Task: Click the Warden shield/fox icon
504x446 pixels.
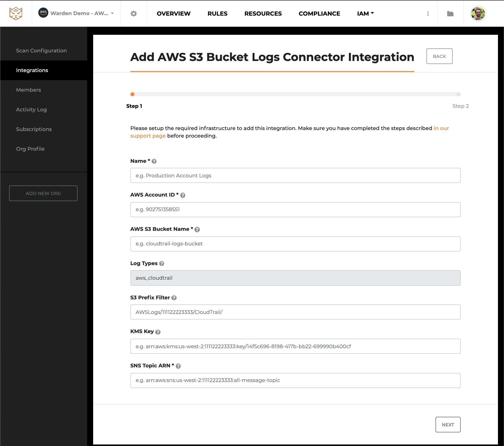Action: click(16, 13)
